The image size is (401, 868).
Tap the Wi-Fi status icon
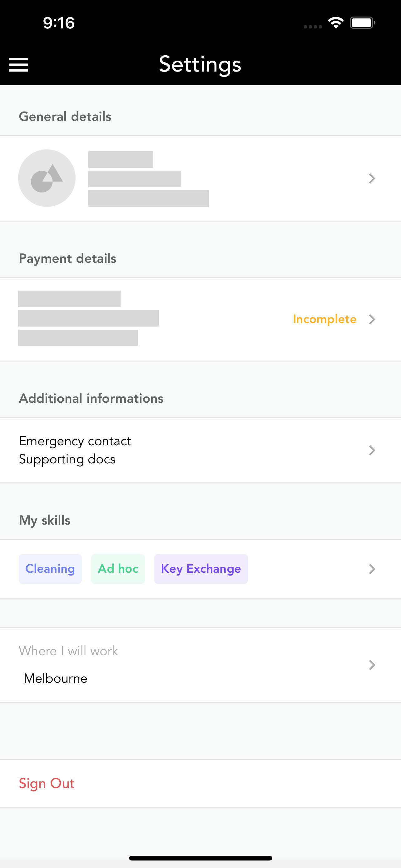(336, 23)
